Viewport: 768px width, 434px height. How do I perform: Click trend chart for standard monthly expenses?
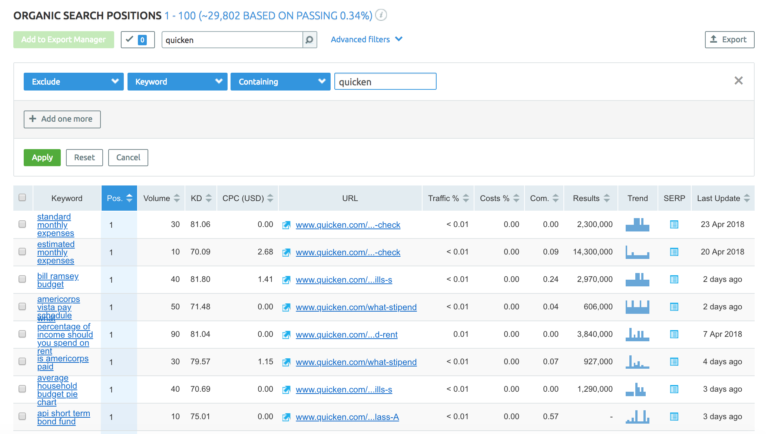637,224
